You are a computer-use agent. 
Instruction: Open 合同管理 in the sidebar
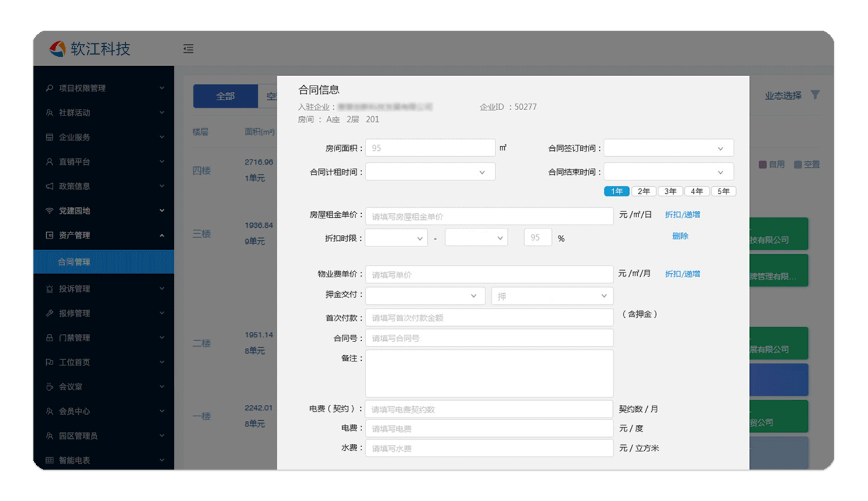click(74, 262)
